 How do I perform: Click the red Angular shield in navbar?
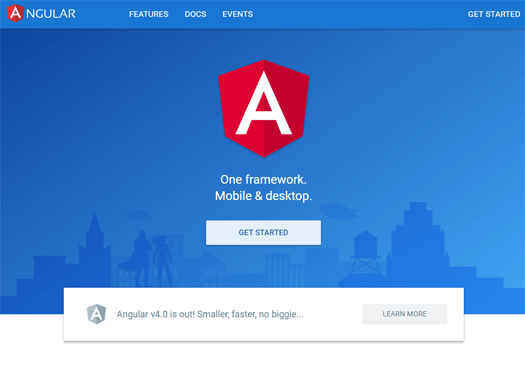[15, 13]
